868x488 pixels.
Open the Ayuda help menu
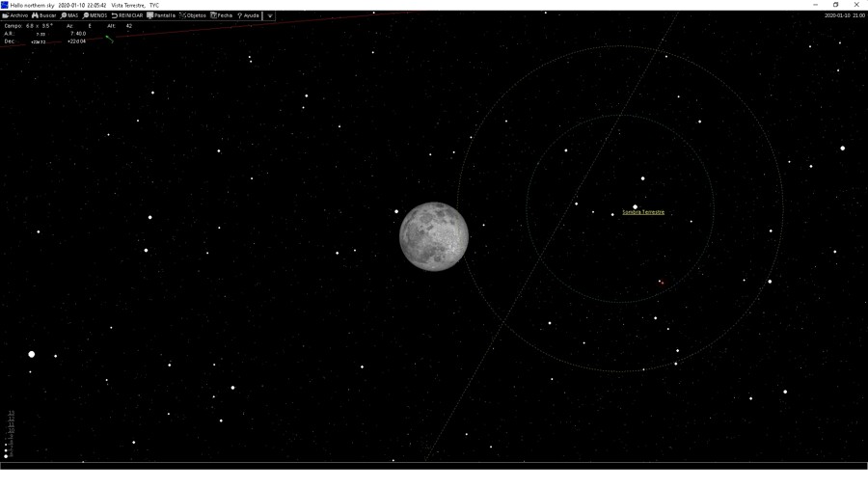click(x=249, y=15)
